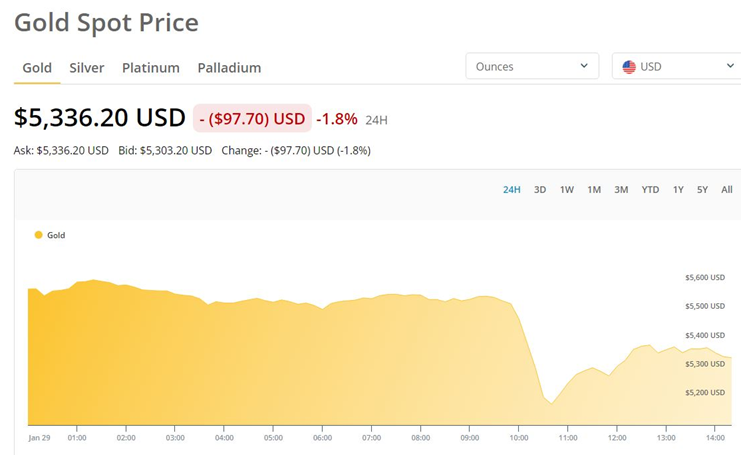Open the Platinum tab
Image resolution: width=743 pixels, height=457 pixels.
click(x=151, y=68)
